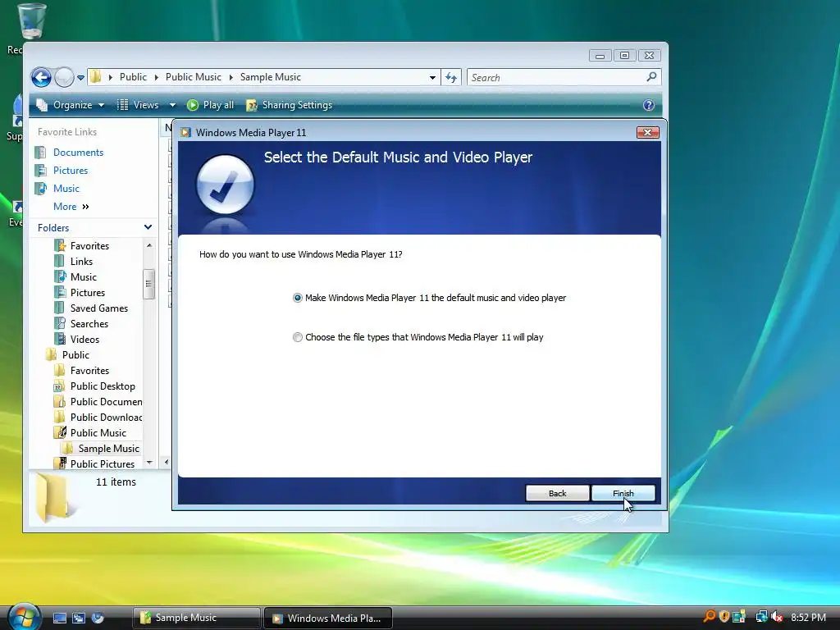Viewport: 840px width, 630px height.
Task: Select Public Downloads folder in tree
Action: coord(106,418)
